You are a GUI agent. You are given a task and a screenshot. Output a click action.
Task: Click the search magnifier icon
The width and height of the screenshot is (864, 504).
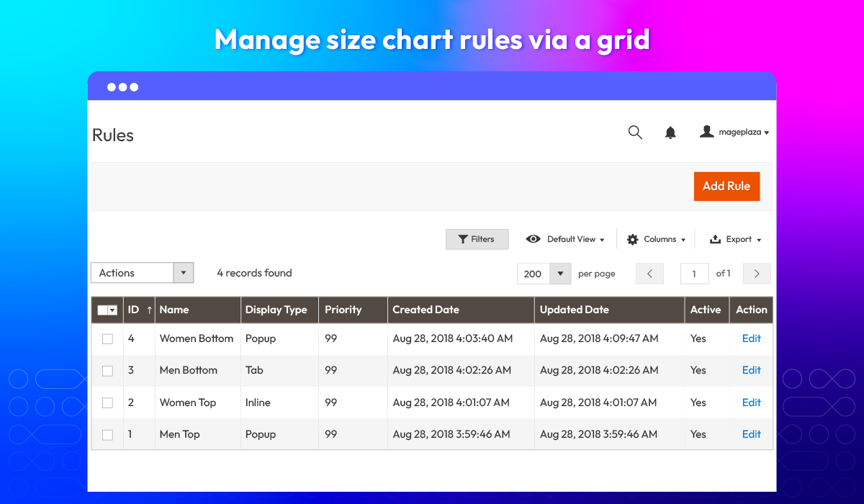point(635,132)
